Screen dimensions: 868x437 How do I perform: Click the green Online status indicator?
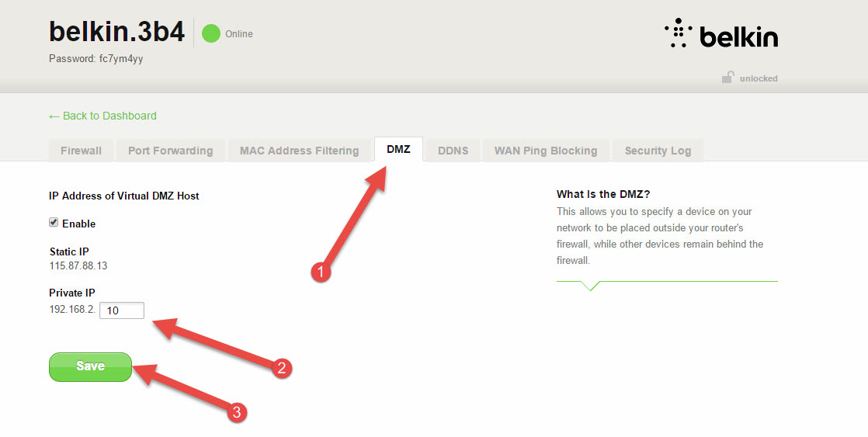click(211, 33)
